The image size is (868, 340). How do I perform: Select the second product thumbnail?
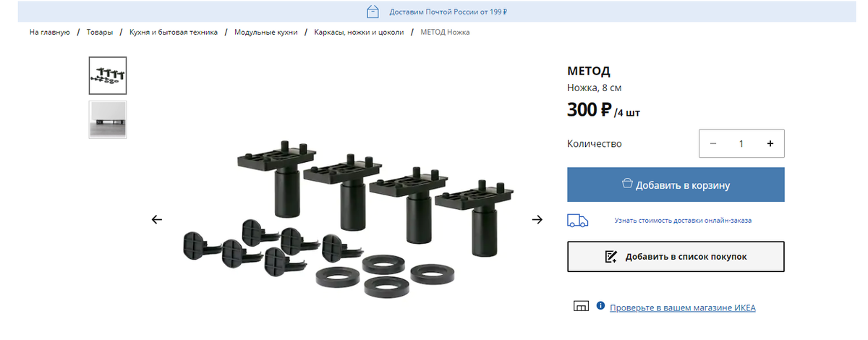[x=108, y=119]
